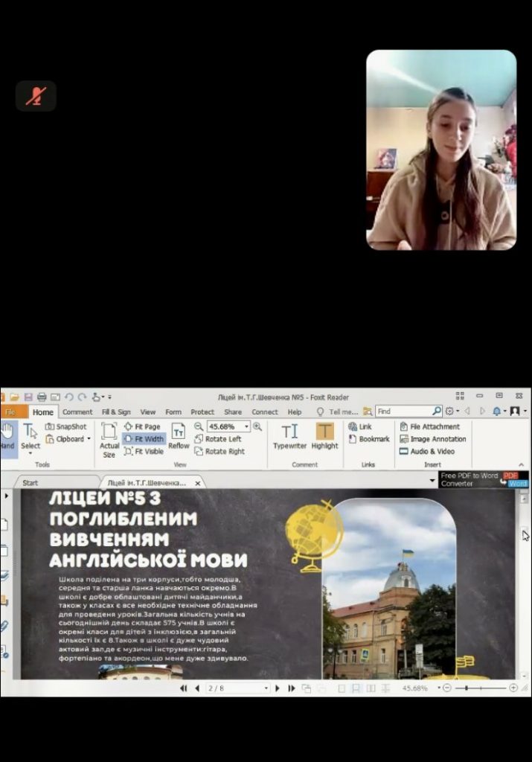Select the Typewriter tool
Image resolution: width=532 pixels, height=762 pixels.
289,435
